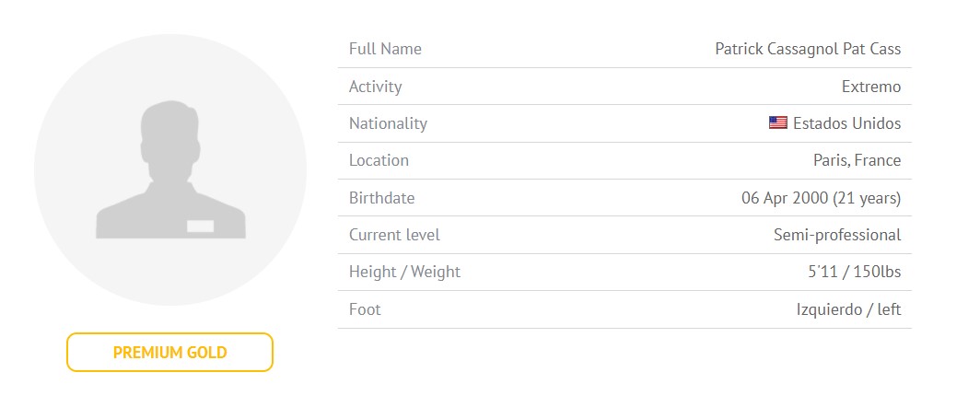Click the Height / Weight row label
Image resolution: width=980 pixels, height=407 pixels.
[x=404, y=272]
